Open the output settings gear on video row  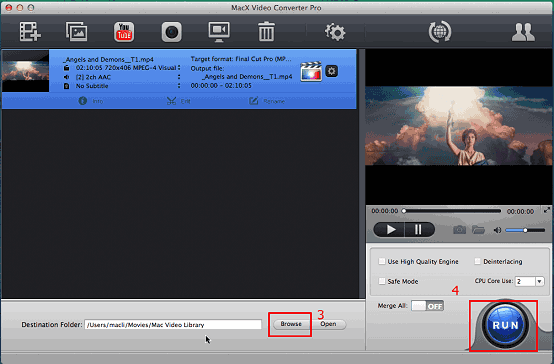[x=331, y=71]
